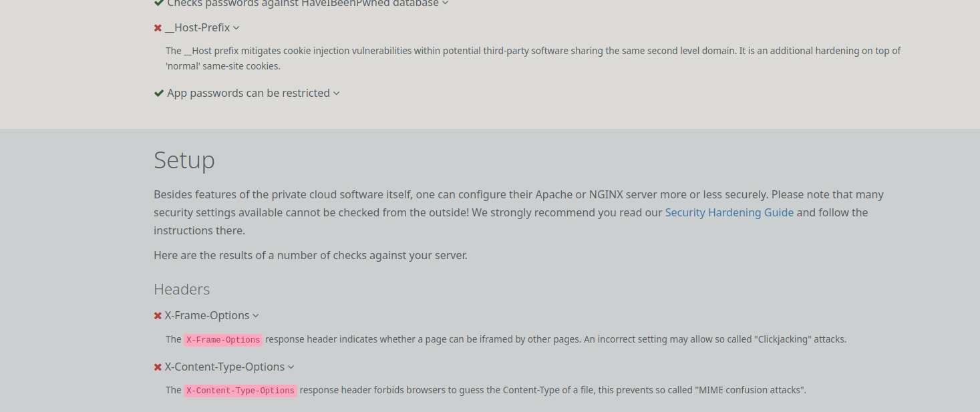Click the Checks passwords against HaveIBeenPwned title
This screenshot has width=980, height=412.
pyautogui.click(x=303, y=3)
